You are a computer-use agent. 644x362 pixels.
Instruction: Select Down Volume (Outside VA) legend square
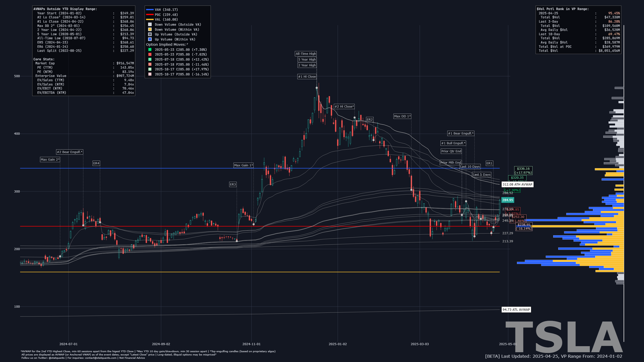(x=150, y=24)
